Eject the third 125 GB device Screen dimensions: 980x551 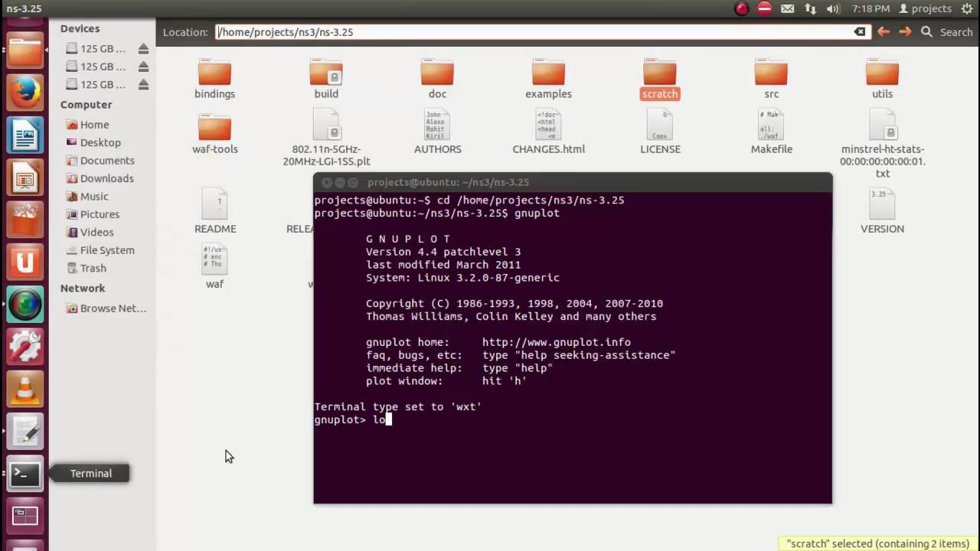coord(143,84)
